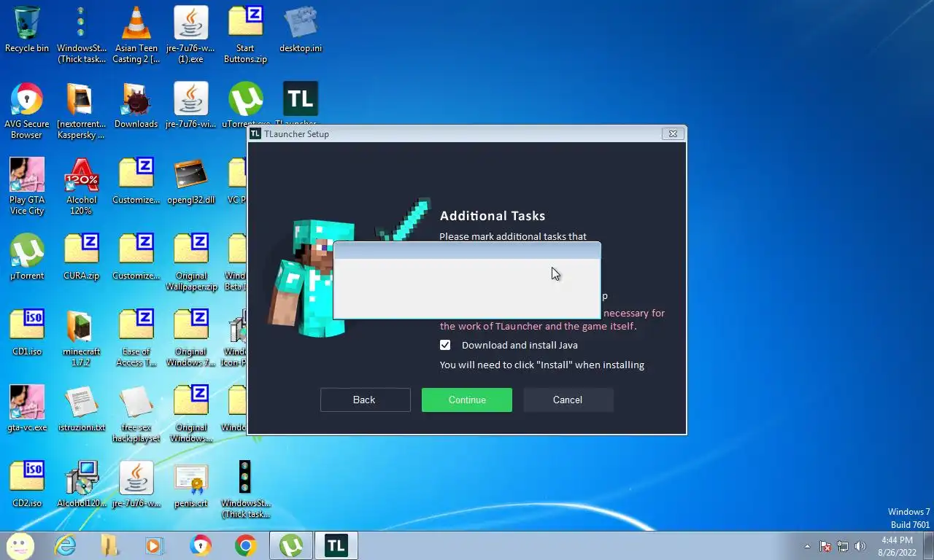934x560 pixels.
Task: Select the Start Buttons.zip desktop icon
Action: [245, 35]
